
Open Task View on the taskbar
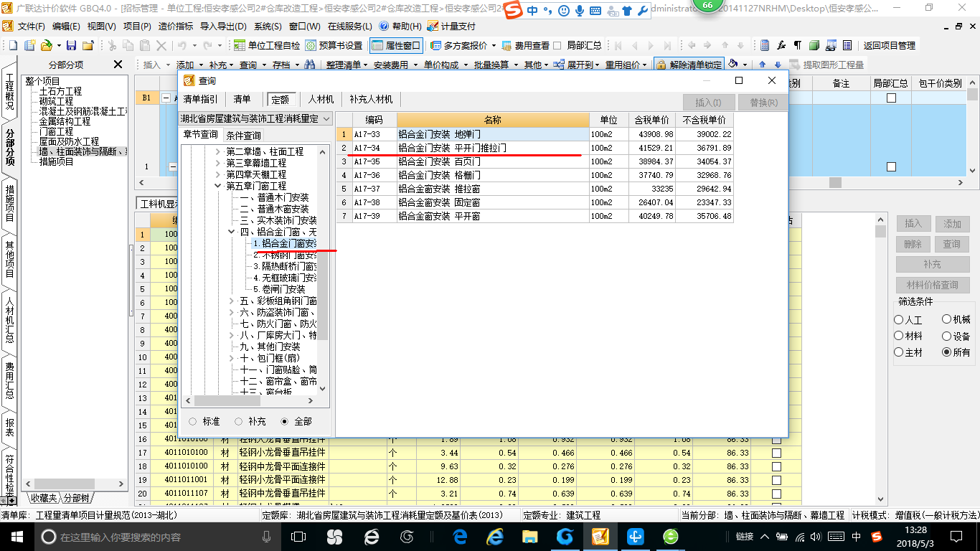click(298, 536)
